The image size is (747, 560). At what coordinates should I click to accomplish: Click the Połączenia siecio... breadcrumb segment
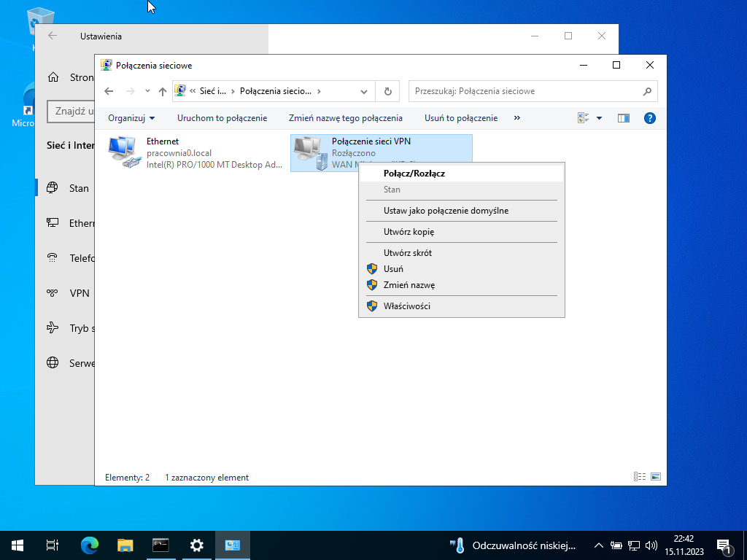coord(275,91)
